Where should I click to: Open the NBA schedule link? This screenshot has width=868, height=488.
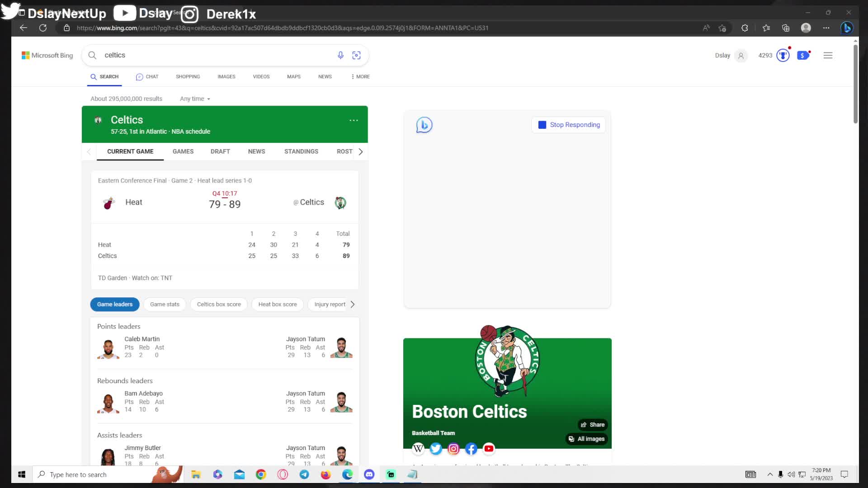click(x=191, y=131)
